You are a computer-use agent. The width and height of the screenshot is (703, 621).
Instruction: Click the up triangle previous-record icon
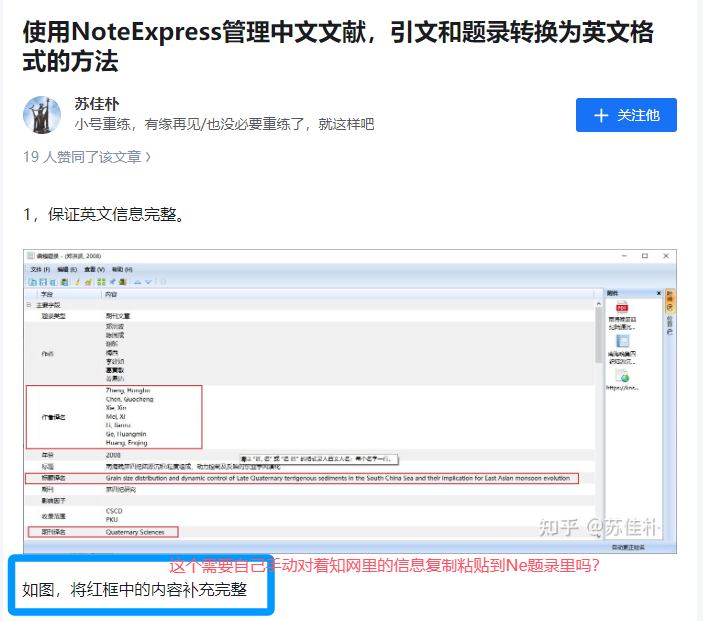click(138, 282)
